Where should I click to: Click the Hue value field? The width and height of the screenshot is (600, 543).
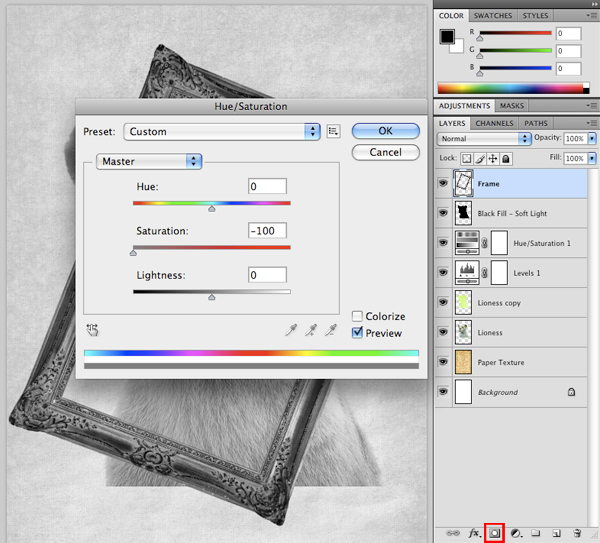(267, 186)
